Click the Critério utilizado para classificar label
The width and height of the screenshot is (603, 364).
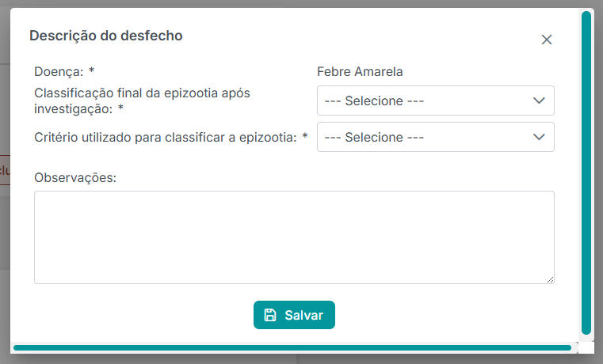click(171, 137)
